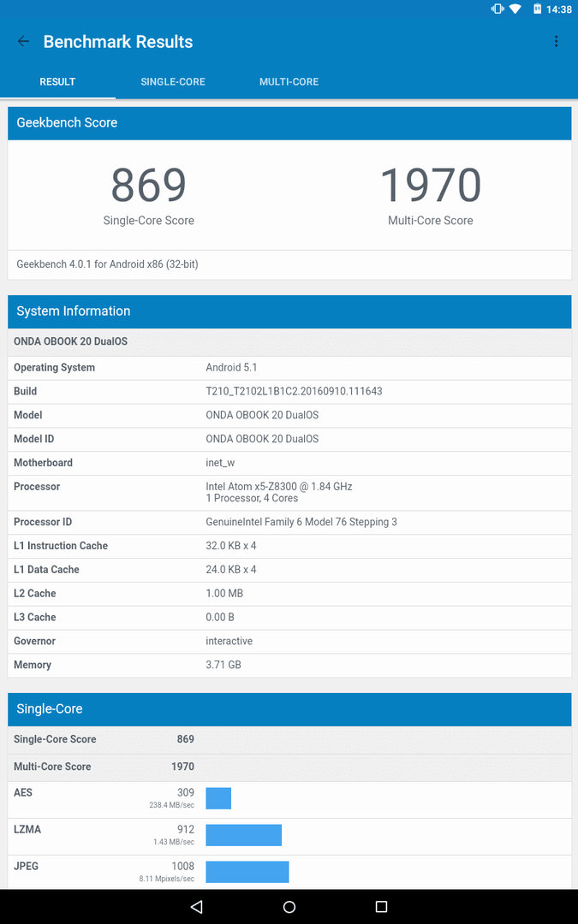The height and width of the screenshot is (924, 578).
Task: Tap the Intel Atom x5-Z8300 processor value
Action: pos(278,492)
